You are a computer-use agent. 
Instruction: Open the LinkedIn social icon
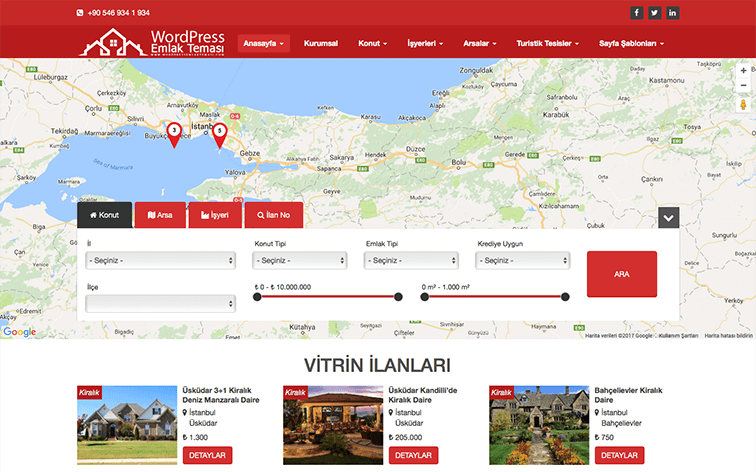[672, 13]
